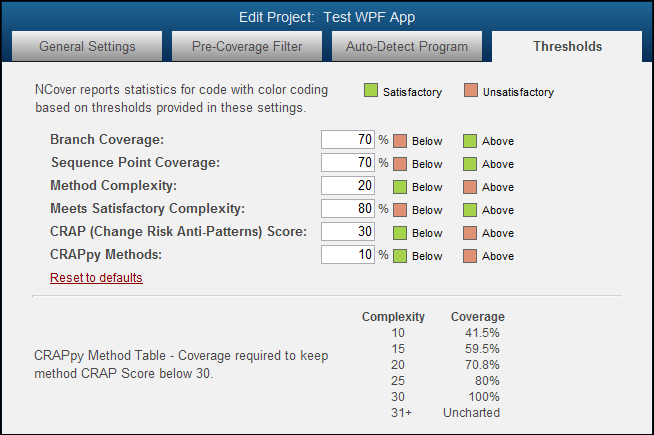Select the Thresholds tab
The width and height of the screenshot is (654, 435).
pyautogui.click(x=567, y=46)
